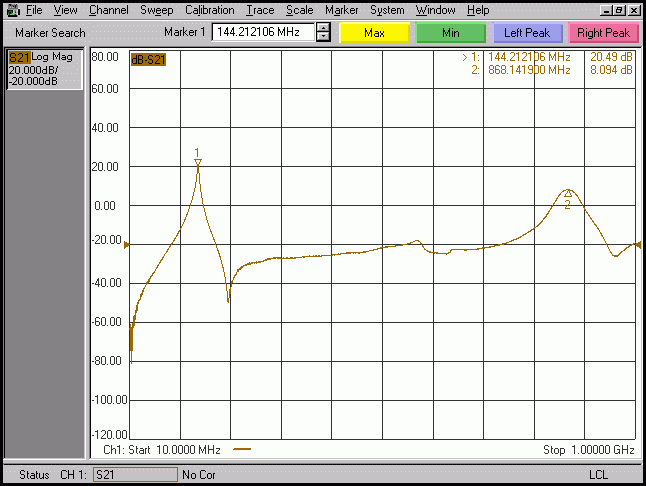Viewport: 646px width, 486px height.
Task: Open the Scale menu
Action: coord(300,10)
